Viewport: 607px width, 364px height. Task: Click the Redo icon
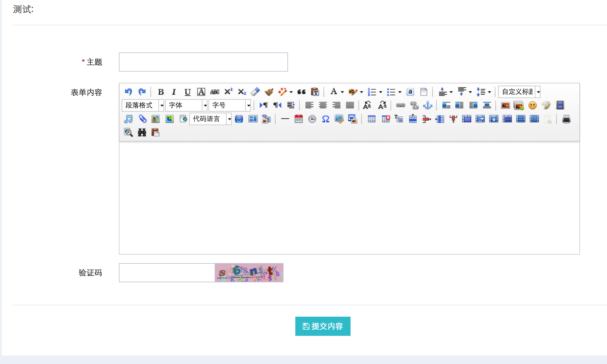click(142, 92)
